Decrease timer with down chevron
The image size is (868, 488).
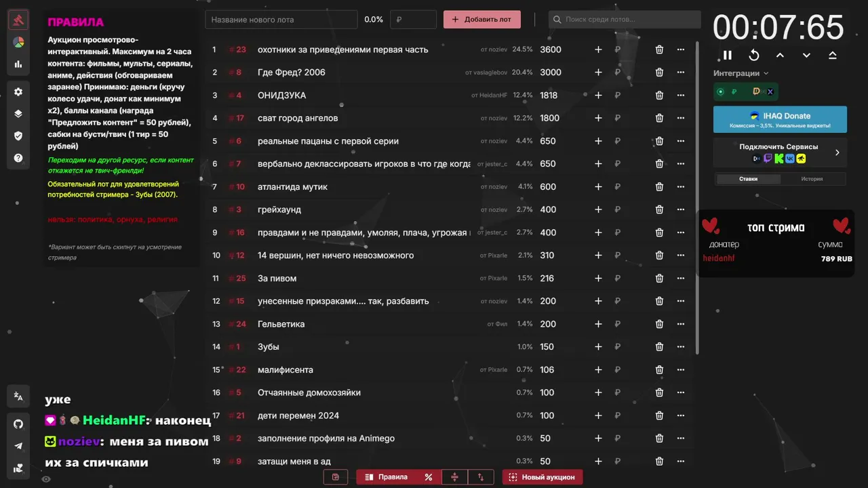806,56
